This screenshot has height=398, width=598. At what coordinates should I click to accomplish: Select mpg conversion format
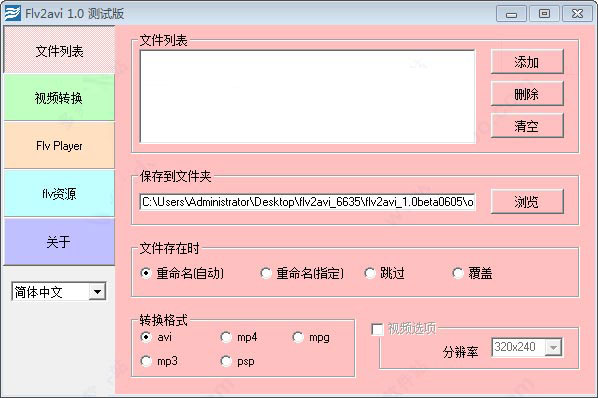[x=311, y=337]
